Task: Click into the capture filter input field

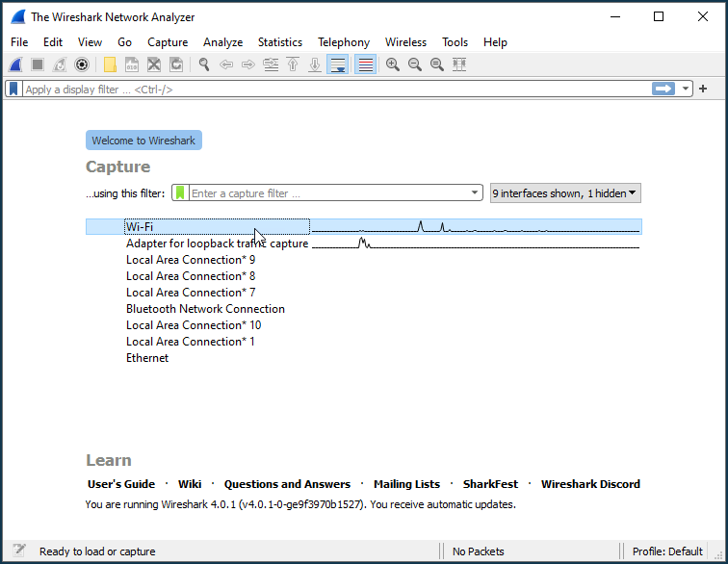Action: (x=327, y=192)
